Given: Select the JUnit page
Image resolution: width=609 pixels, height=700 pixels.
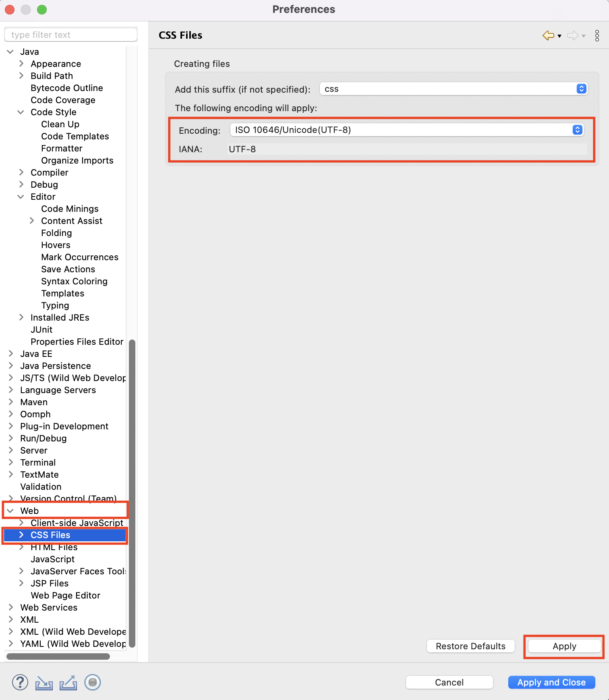Looking at the screenshot, I should click(41, 329).
